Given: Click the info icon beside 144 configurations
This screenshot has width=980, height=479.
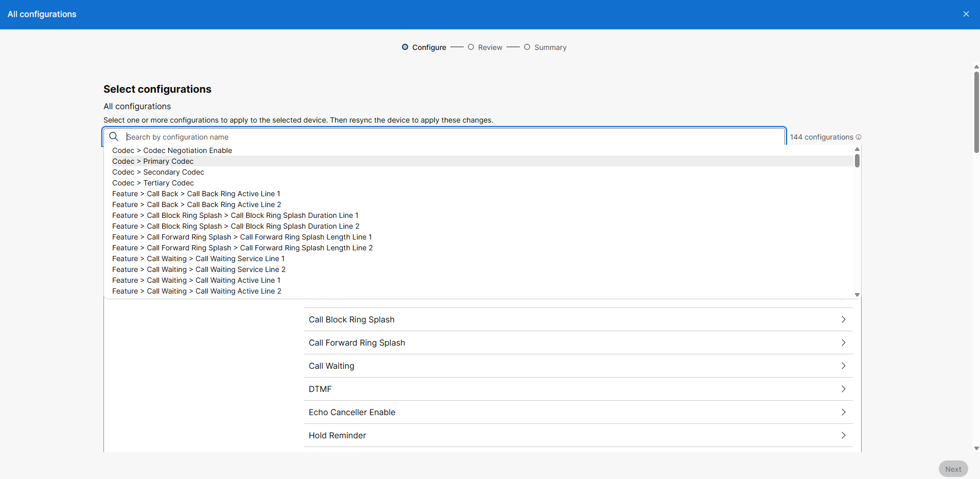Looking at the screenshot, I should pos(859,137).
